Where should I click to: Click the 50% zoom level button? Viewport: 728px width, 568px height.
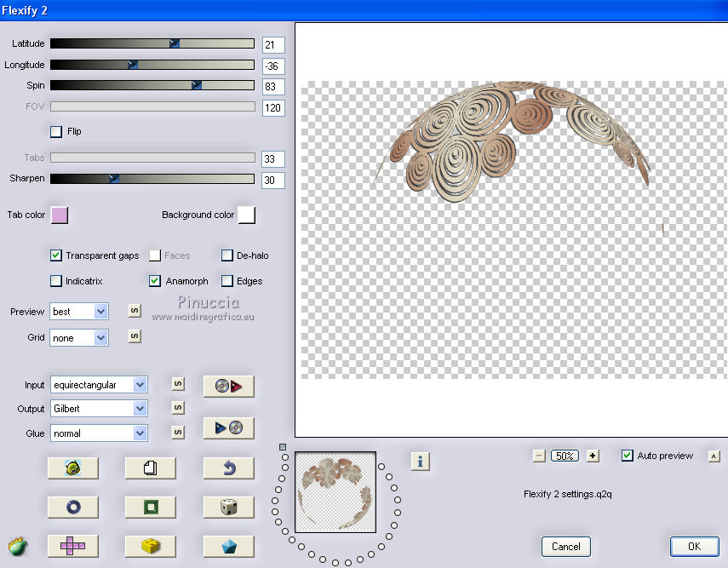(565, 456)
